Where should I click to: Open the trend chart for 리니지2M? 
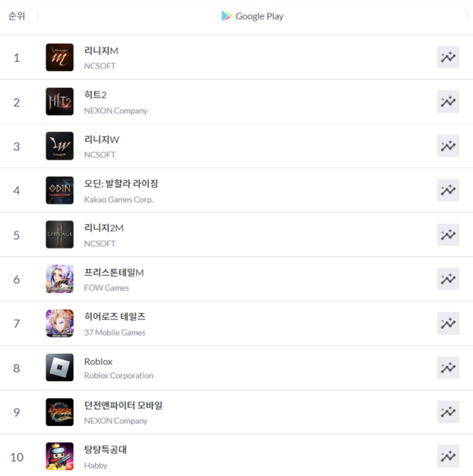pos(448,235)
